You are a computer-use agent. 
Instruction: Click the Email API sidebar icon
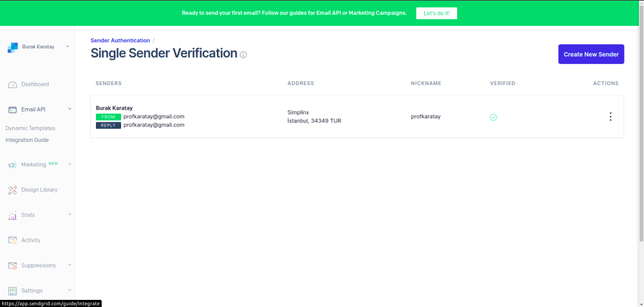(x=12, y=110)
